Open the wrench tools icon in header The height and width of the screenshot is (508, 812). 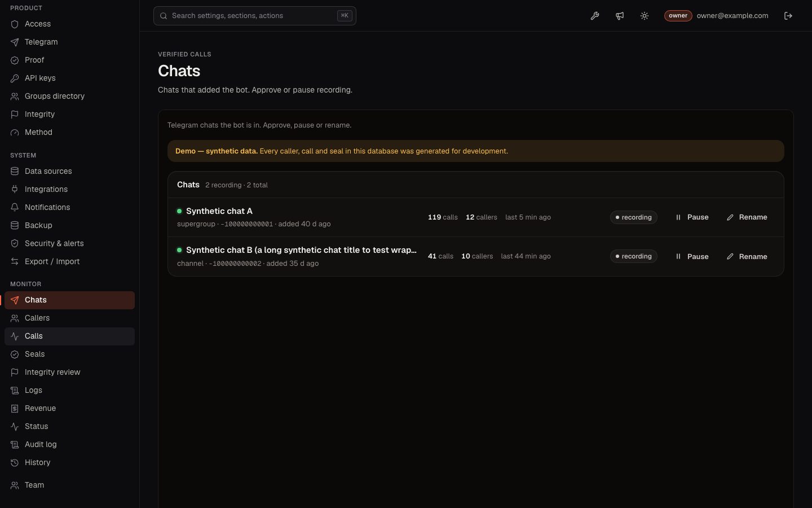pos(595,16)
